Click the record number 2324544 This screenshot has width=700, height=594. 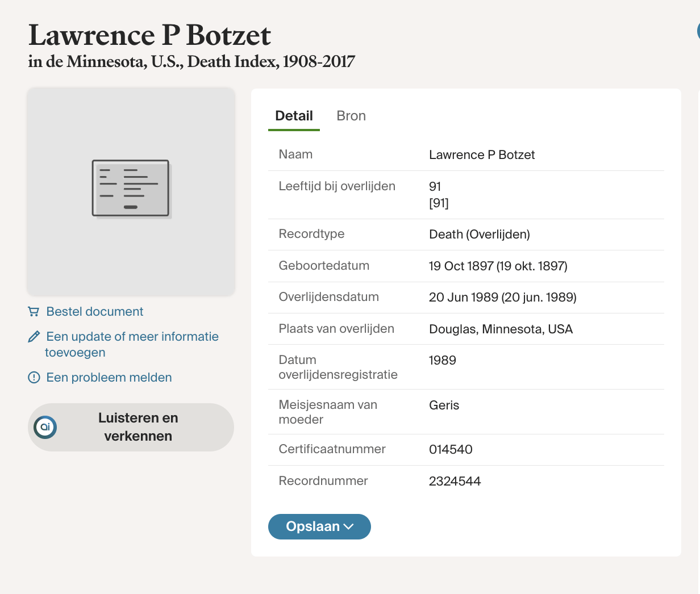[455, 482]
